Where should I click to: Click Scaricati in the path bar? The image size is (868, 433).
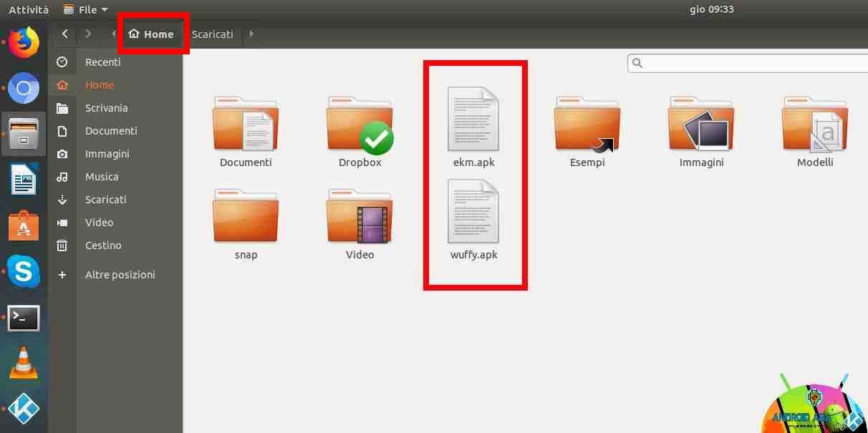[213, 34]
